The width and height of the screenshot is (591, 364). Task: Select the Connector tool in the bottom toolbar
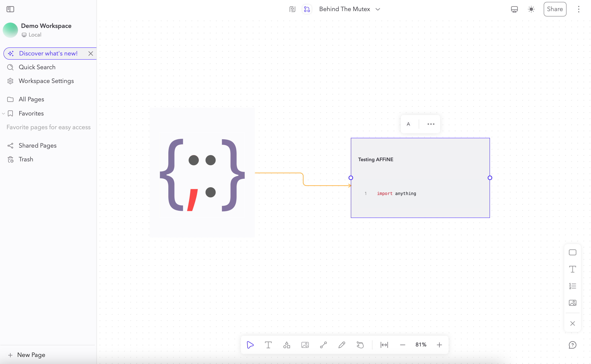(323, 345)
